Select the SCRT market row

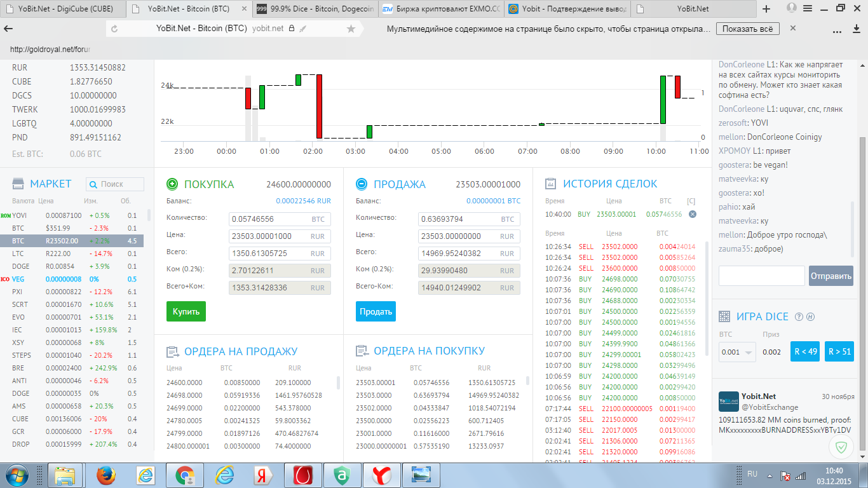coord(72,304)
